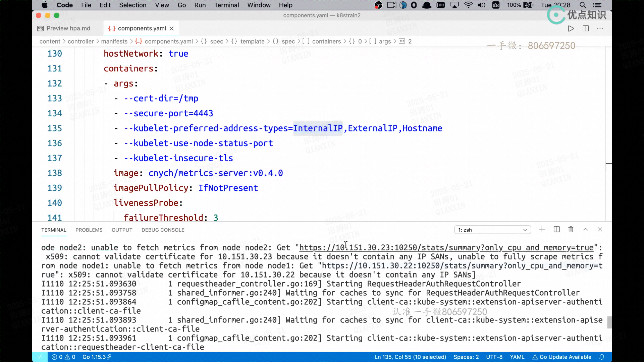
Task: Kill terminal using trash icon
Action: pos(571,230)
